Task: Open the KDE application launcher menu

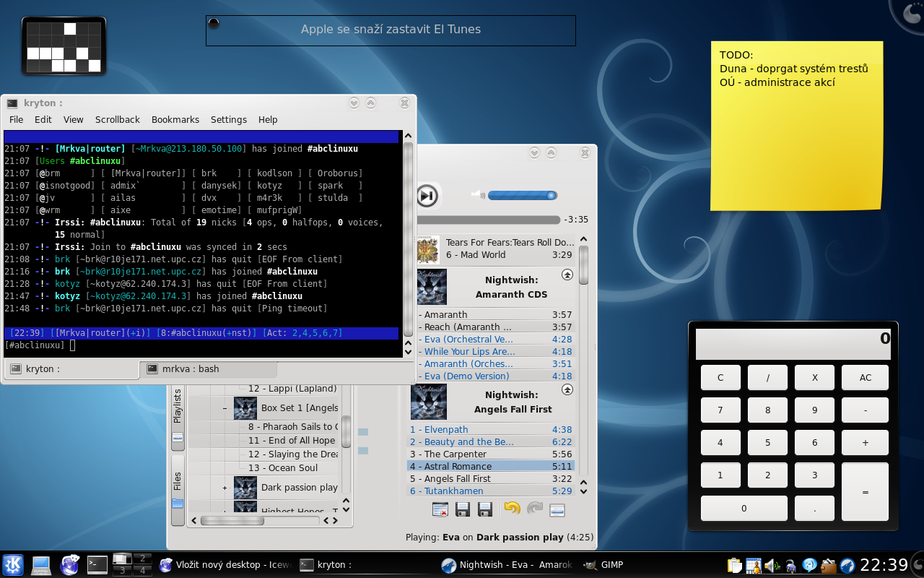Action: 13,564
